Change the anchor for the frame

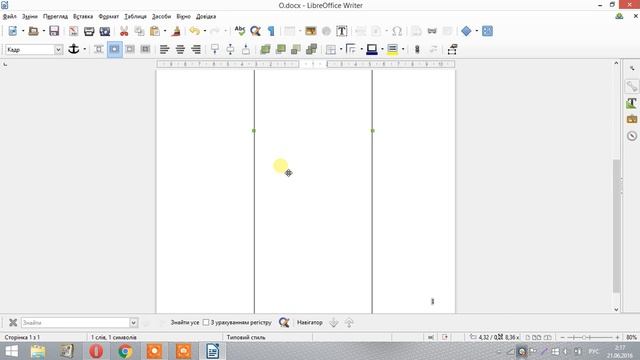click(x=73, y=49)
